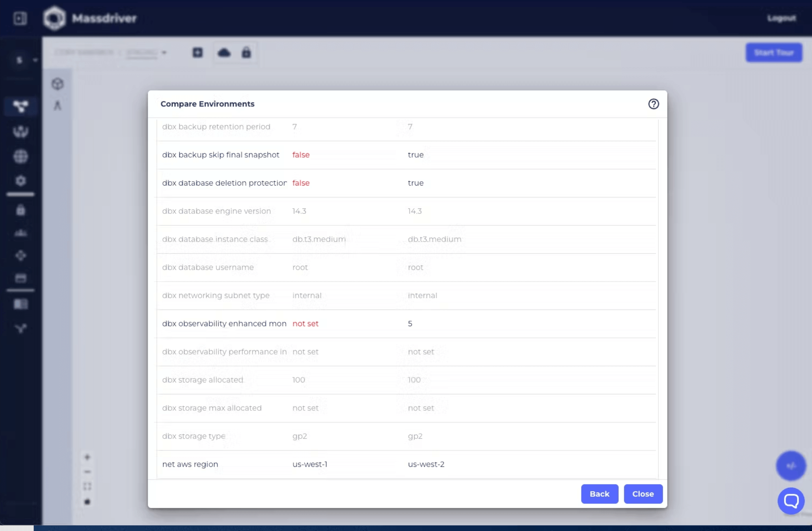Viewport: 812px width, 531px height.
Task: Open the sidebar expand panel icon
Action: (x=20, y=18)
